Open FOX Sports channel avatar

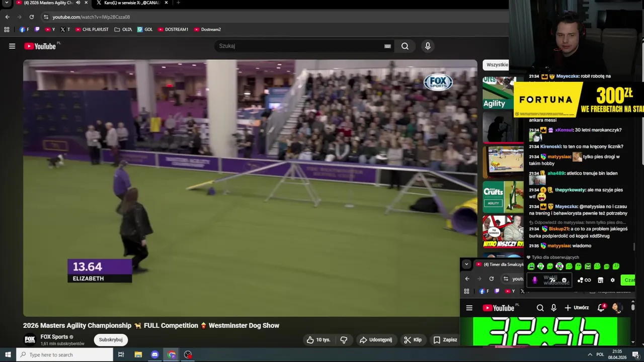[30, 340]
